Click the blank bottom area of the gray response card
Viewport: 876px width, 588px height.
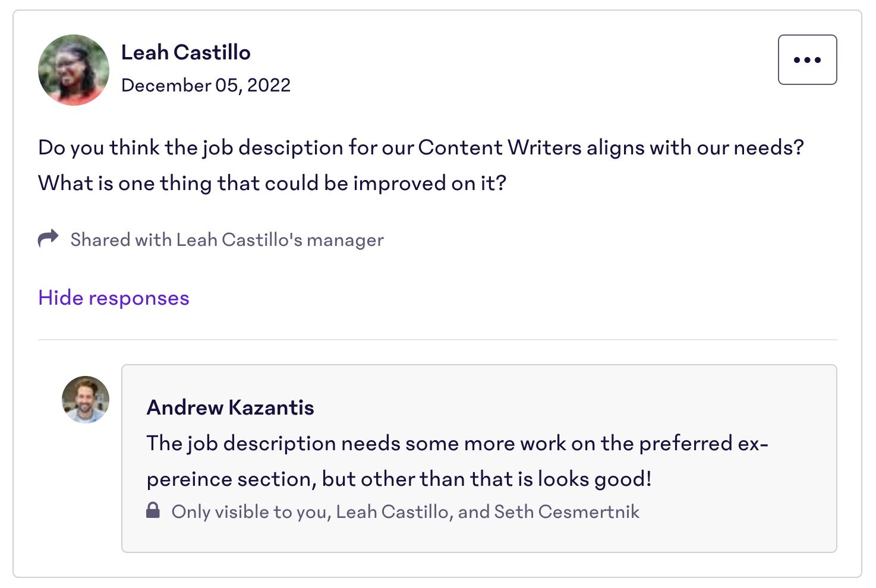[x=479, y=538]
